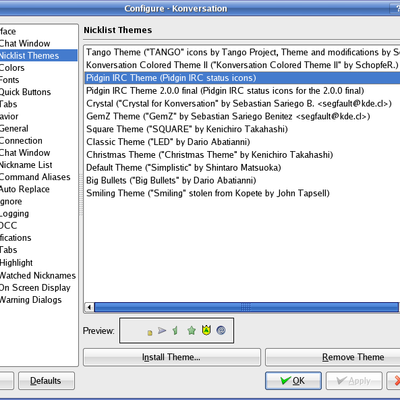Select Classic Theme LED entry
The width and height of the screenshot is (400, 400).
242,142
